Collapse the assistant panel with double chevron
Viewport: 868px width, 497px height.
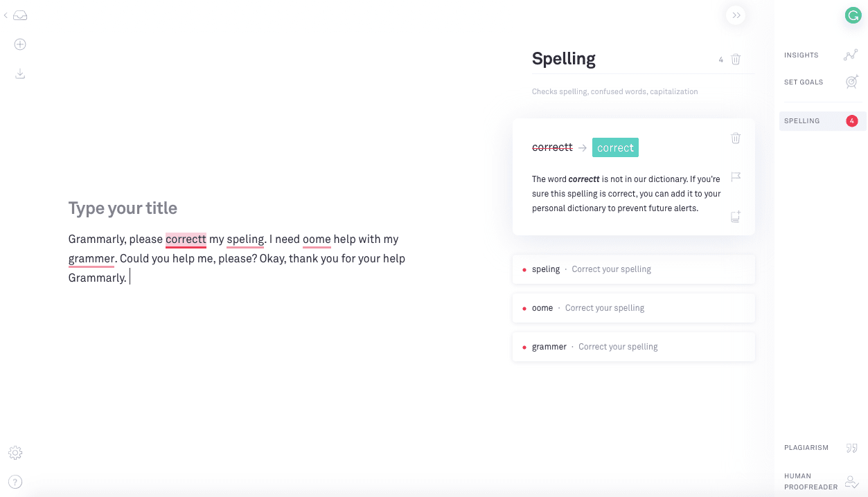(736, 15)
